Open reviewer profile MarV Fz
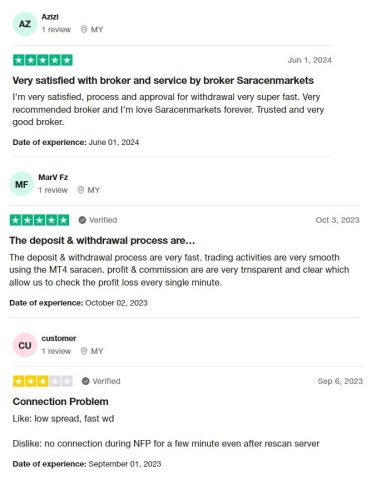 53,177
